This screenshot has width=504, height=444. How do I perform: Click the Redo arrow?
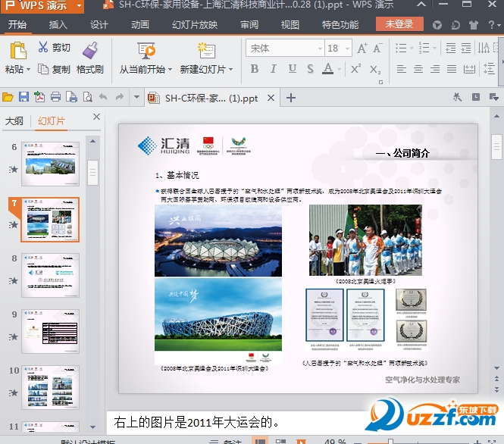coord(120,97)
